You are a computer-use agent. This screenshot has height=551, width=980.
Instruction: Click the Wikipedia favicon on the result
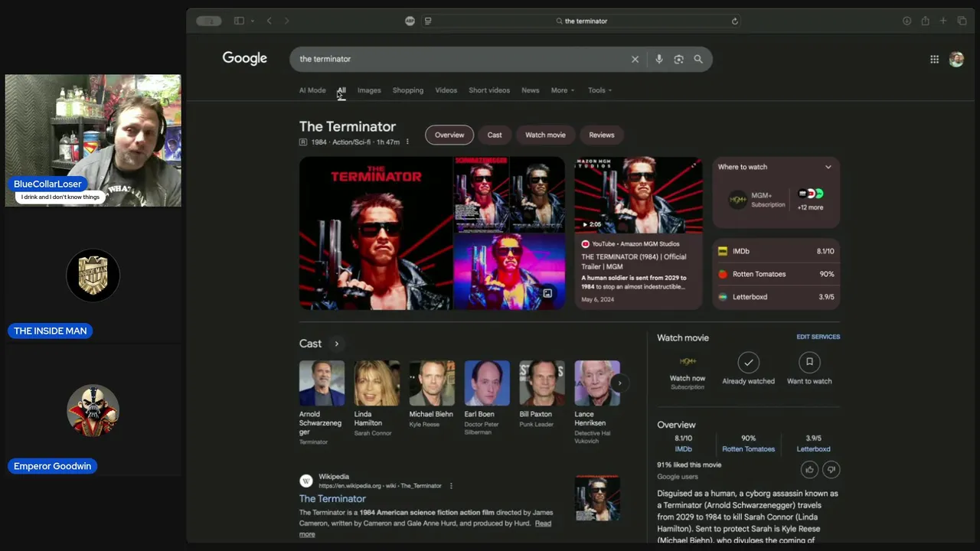pyautogui.click(x=306, y=481)
